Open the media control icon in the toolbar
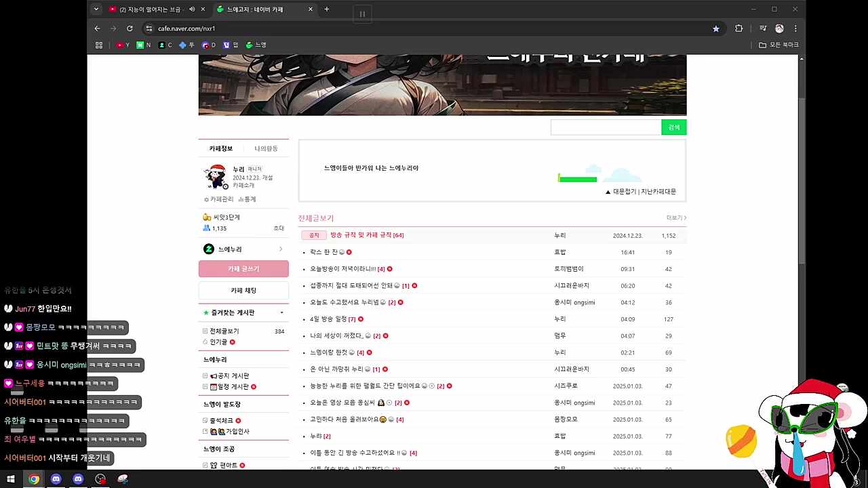 (x=763, y=28)
